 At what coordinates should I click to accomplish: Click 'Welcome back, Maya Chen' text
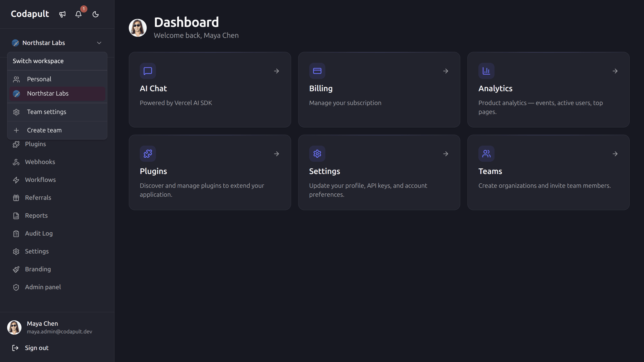196,36
